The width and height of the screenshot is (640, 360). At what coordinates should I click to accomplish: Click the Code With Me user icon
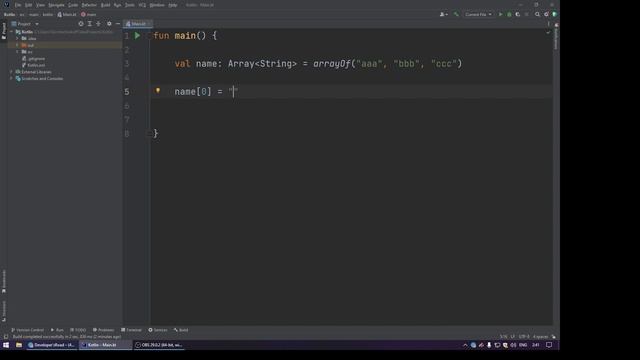coord(443,14)
